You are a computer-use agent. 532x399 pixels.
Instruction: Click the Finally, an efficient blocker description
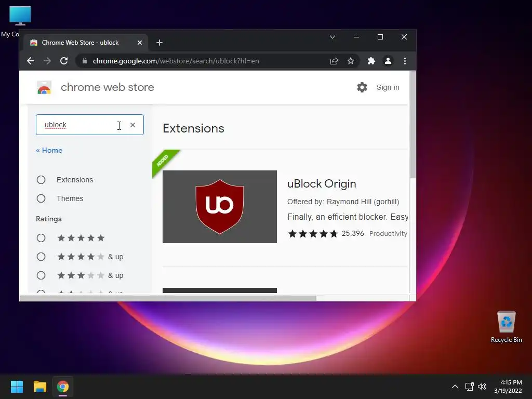tap(348, 217)
